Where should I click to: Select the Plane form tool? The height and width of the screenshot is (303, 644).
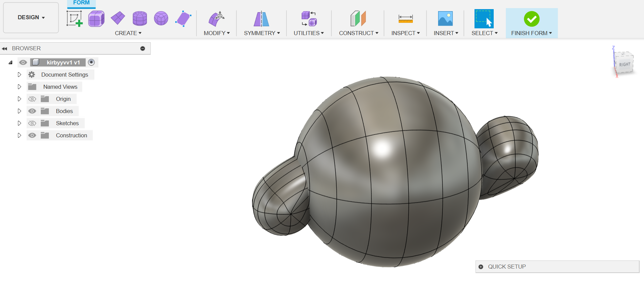[x=118, y=18]
